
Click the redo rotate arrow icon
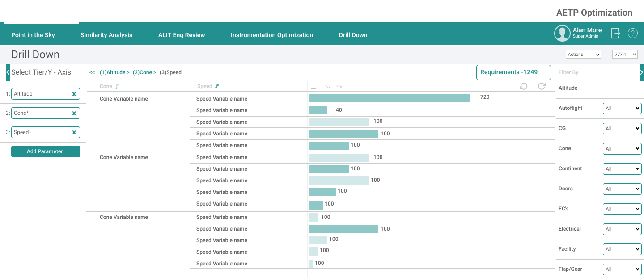click(542, 86)
